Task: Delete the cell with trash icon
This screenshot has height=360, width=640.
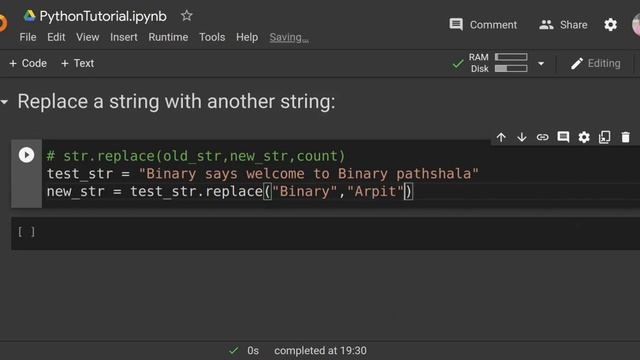Action: pos(625,137)
